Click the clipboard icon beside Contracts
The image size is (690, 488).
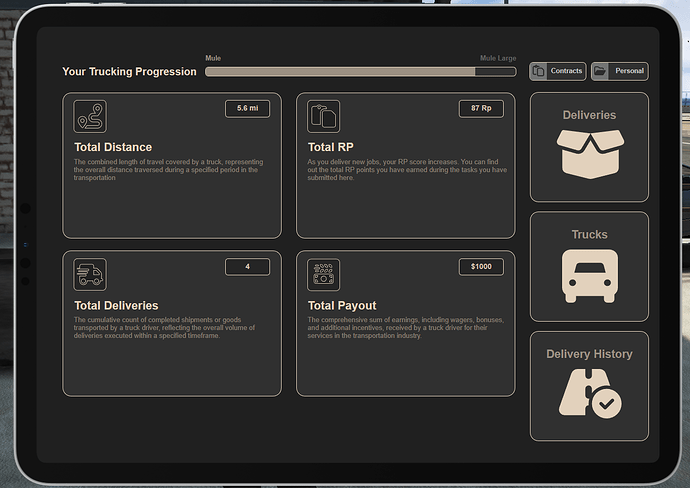pyautogui.click(x=538, y=71)
